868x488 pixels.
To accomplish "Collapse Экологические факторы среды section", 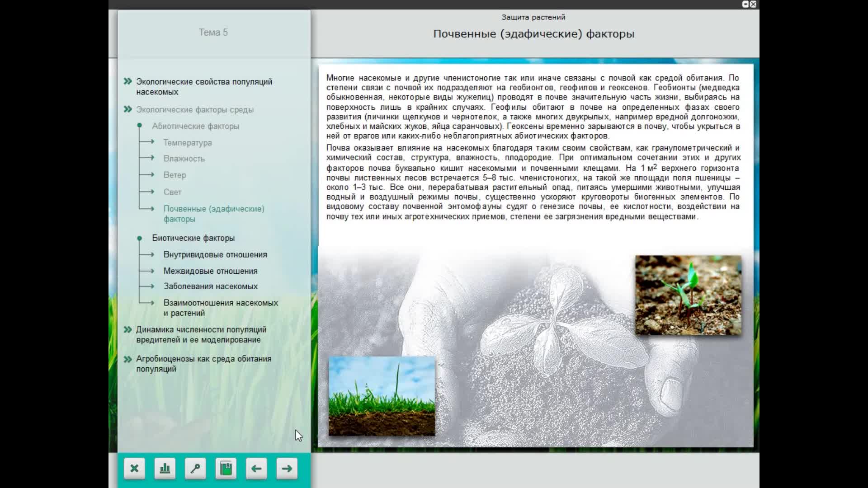I will point(194,110).
